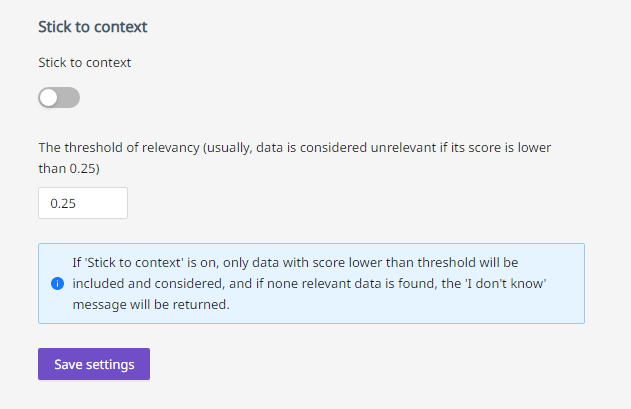Screen dimensions: 631x409
Task: Click the threshold of relevancy description text
Action: point(295,158)
